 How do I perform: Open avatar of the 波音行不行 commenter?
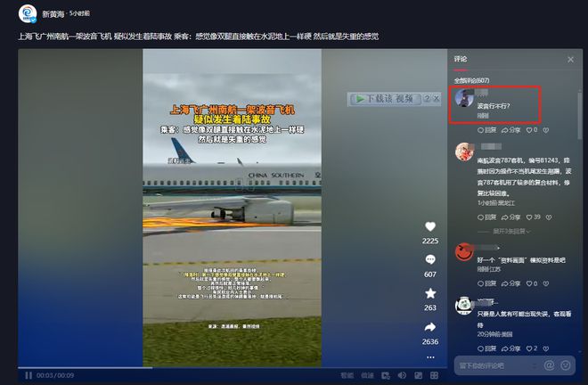click(x=464, y=97)
